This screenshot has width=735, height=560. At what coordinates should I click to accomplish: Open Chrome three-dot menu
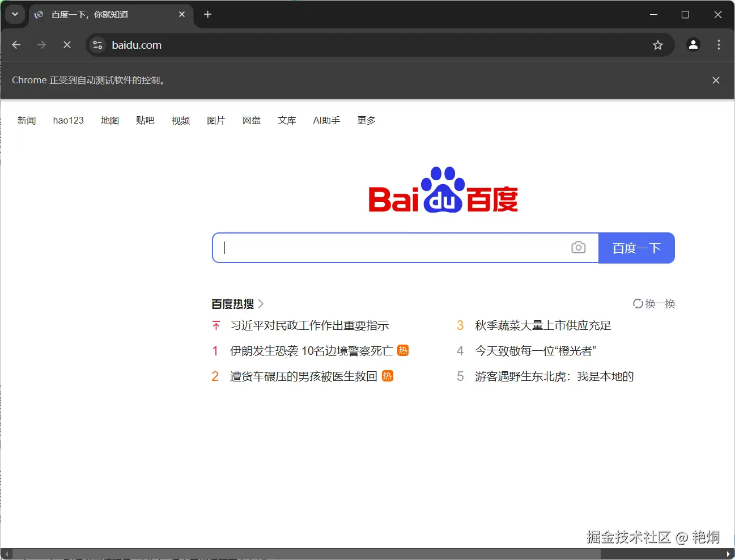click(719, 45)
